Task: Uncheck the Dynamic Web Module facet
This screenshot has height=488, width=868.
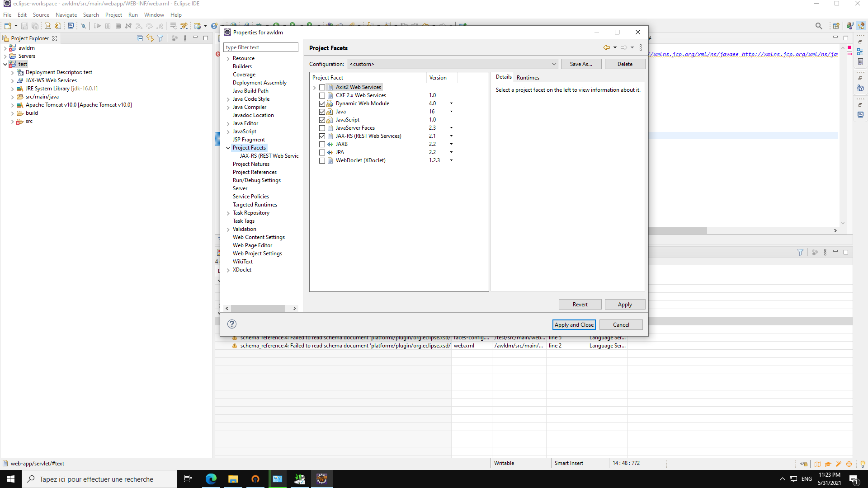Action: click(322, 103)
